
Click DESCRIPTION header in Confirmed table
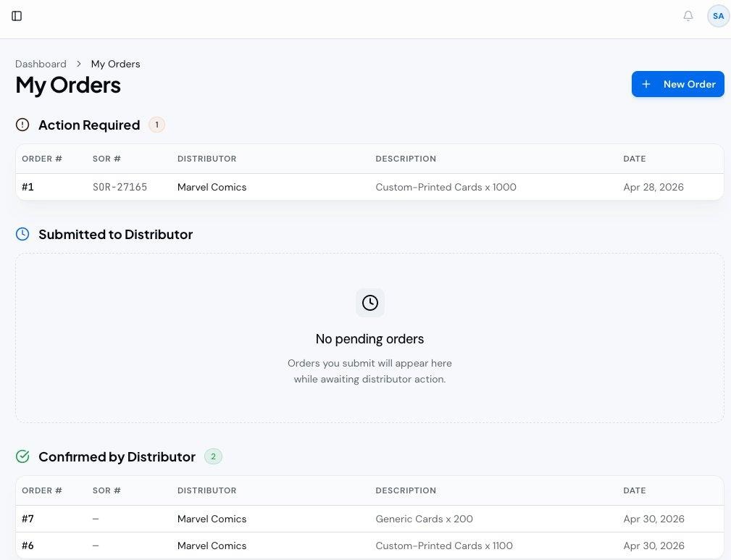click(406, 490)
